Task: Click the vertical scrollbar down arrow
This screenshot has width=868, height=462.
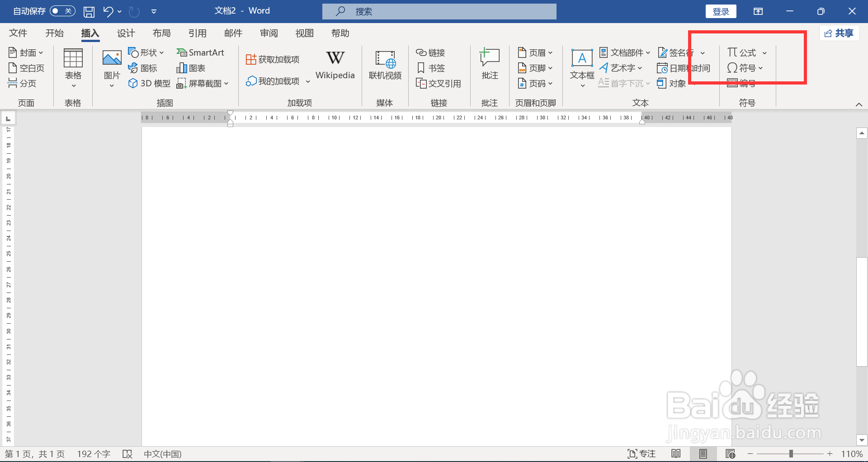Action: pyautogui.click(x=862, y=440)
